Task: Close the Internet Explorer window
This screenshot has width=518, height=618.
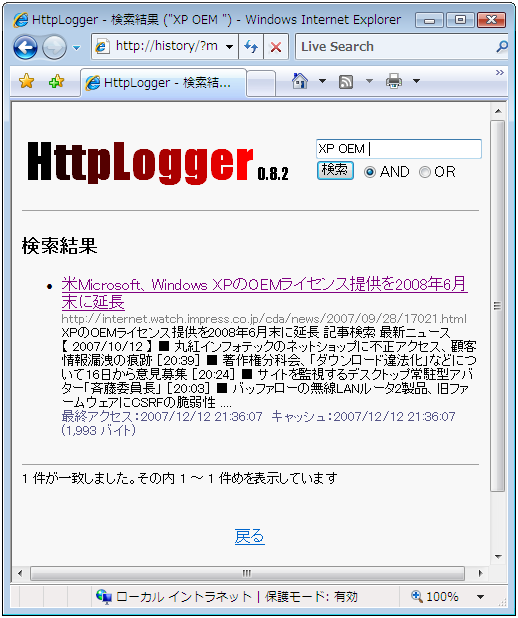Action: [x=491, y=20]
